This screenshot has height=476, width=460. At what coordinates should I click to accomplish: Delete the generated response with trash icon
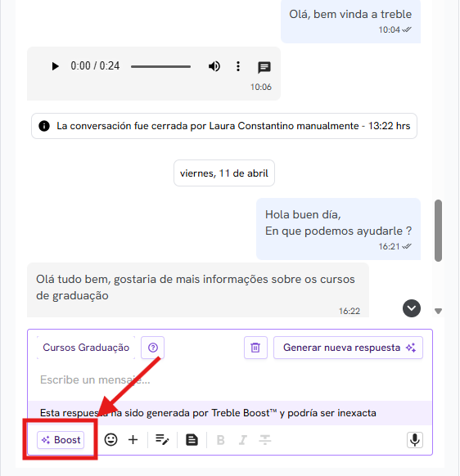[x=255, y=348]
